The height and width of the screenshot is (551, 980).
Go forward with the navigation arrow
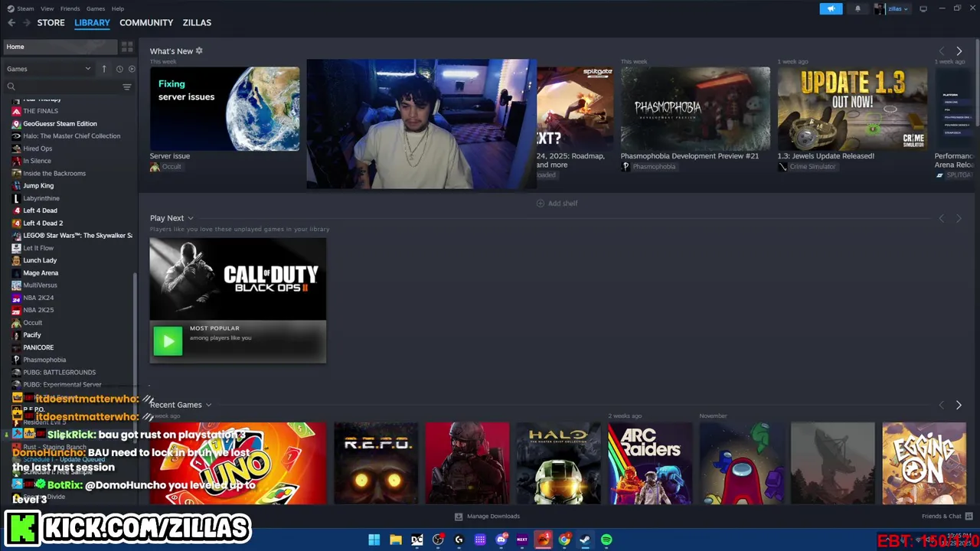point(27,22)
